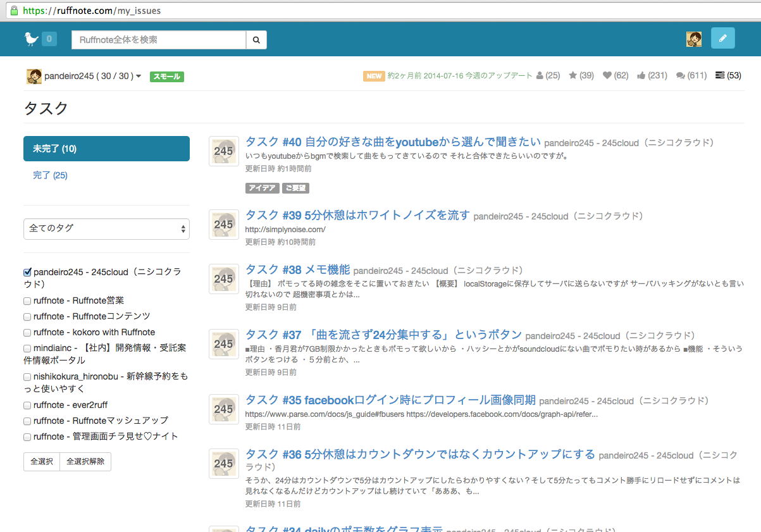Click the 245 thumbnail for task #40
The image size is (761, 532).
click(224, 151)
